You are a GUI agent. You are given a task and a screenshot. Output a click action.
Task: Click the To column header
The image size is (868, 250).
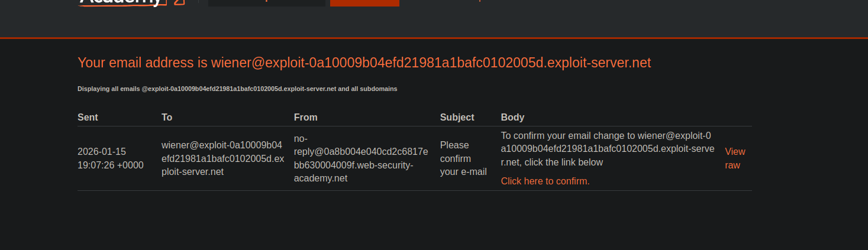tap(167, 117)
